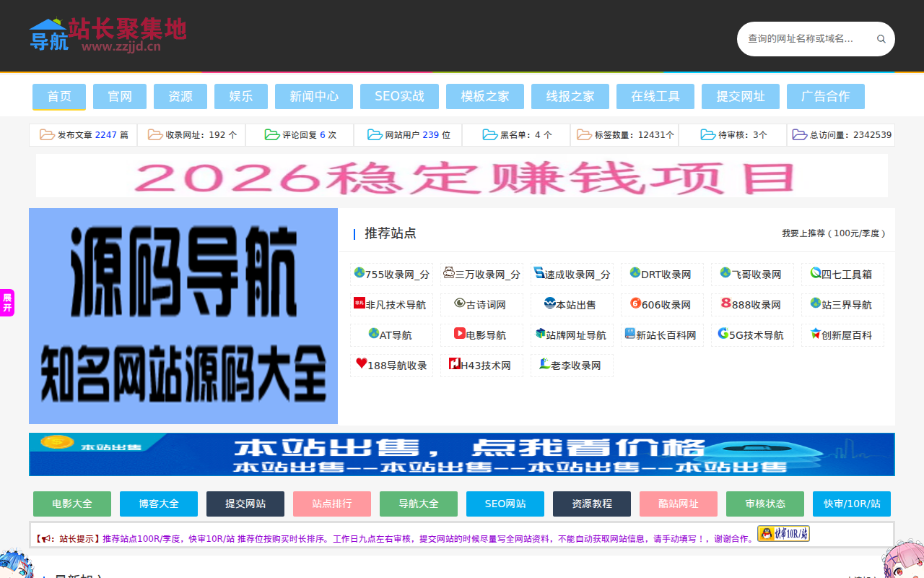Open the 提交网址 navigation tab
Screen dimensions: 924x578
pos(741,97)
